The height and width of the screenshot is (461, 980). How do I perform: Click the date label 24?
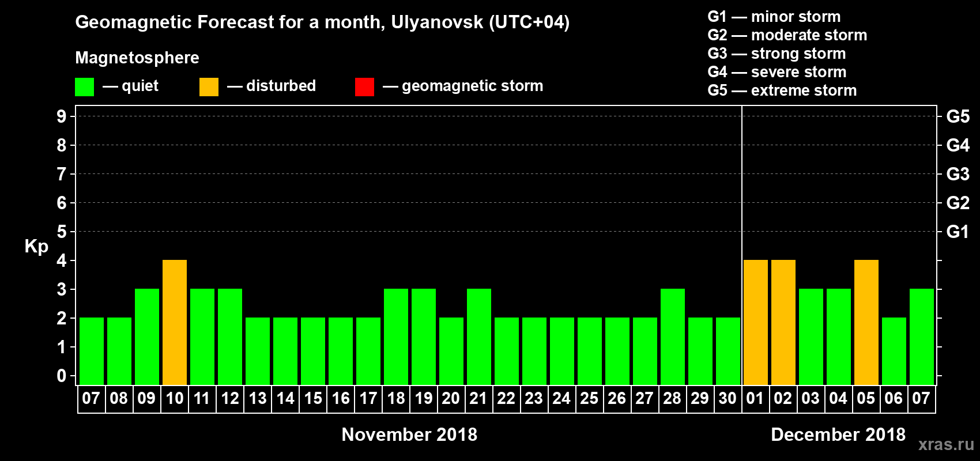(x=561, y=398)
